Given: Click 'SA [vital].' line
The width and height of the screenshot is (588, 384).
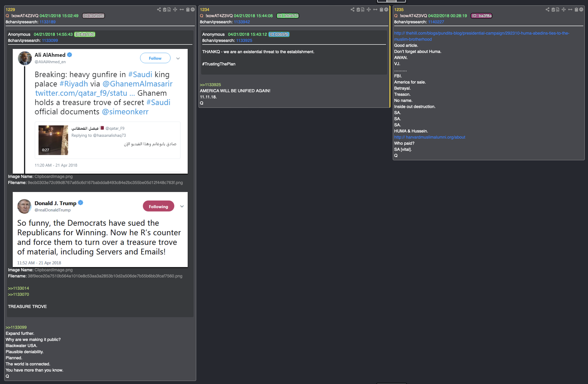Looking at the screenshot, I should coord(403,149).
